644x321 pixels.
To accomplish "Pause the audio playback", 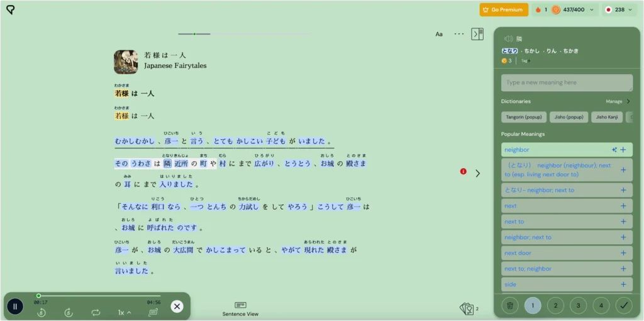I will click(x=15, y=306).
